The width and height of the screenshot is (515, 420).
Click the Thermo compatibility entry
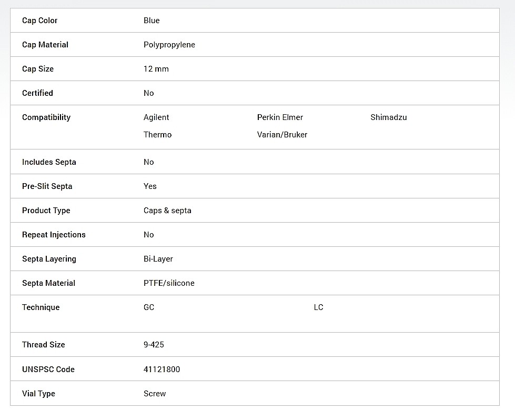pos(158,135)
